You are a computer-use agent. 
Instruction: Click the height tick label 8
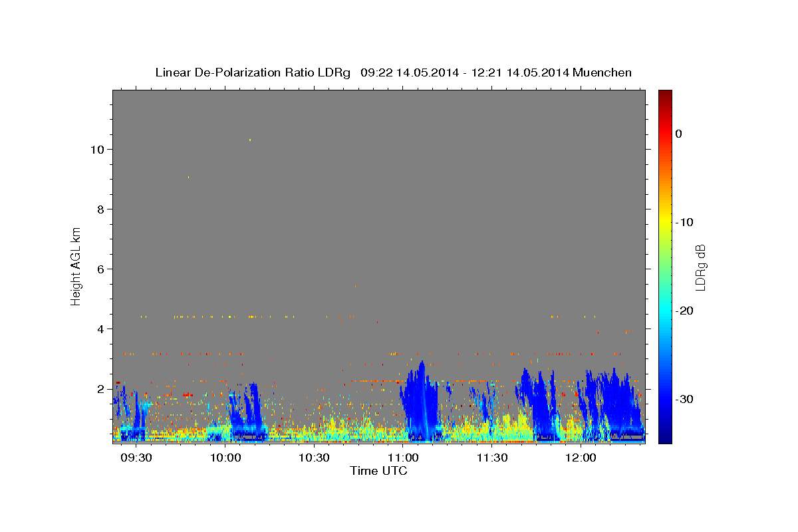point(100,209)
